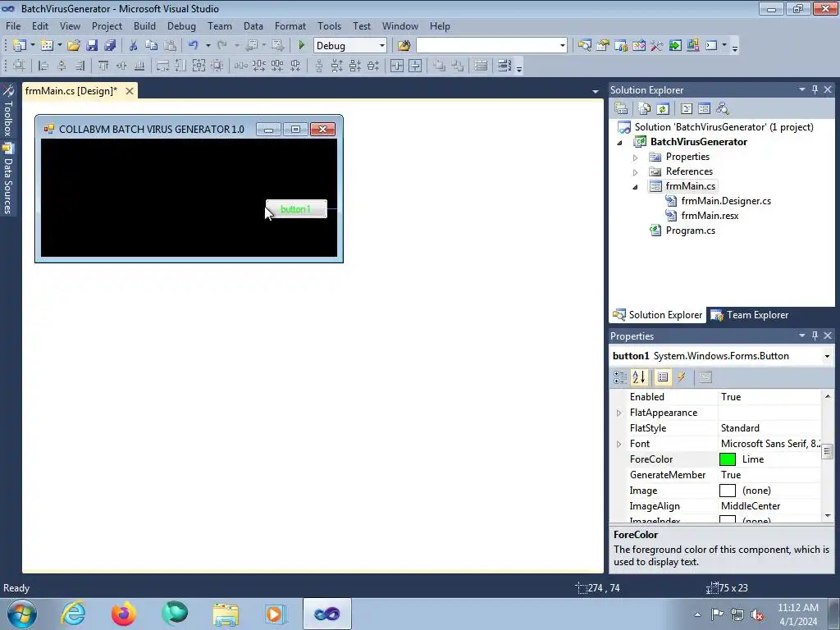The image size is (840, 630).
Task: Click the New Project toolbar icon
Action: 20,46
